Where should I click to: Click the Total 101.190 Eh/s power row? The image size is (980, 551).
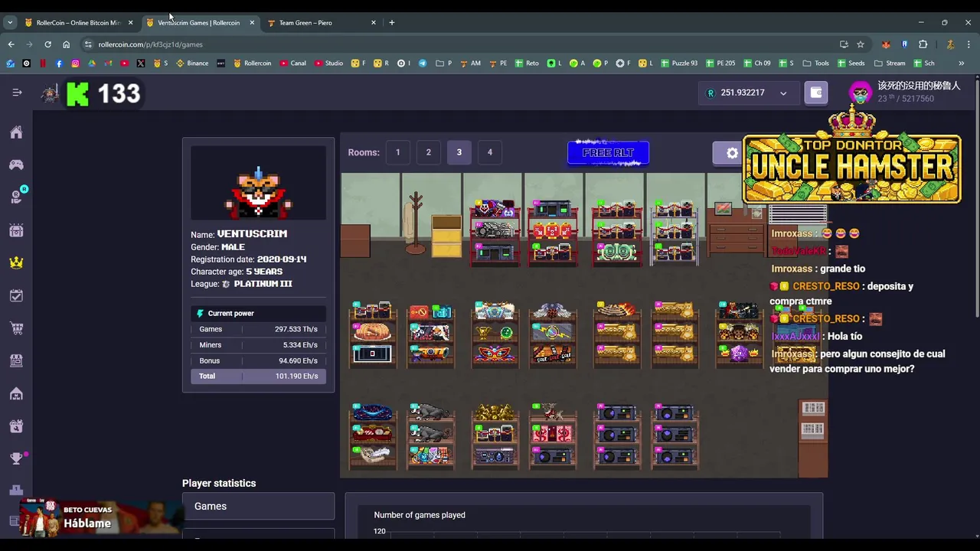click(x=259, y=376)
